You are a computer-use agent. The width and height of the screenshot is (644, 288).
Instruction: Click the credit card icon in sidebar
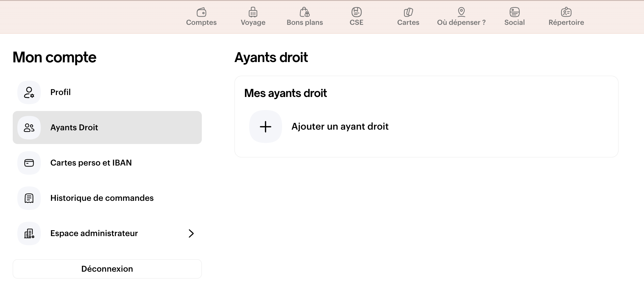29,163
